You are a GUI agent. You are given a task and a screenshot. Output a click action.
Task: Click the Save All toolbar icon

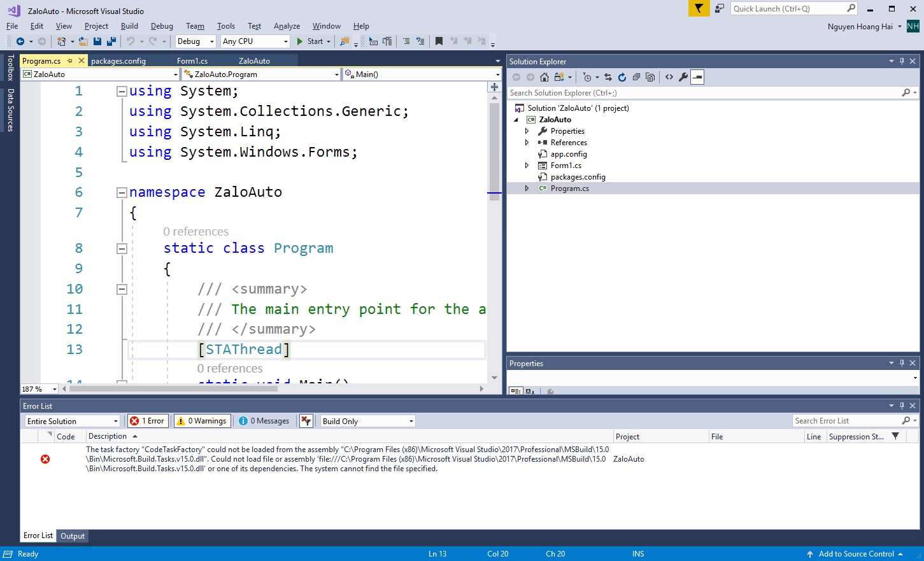coord(111,41)
